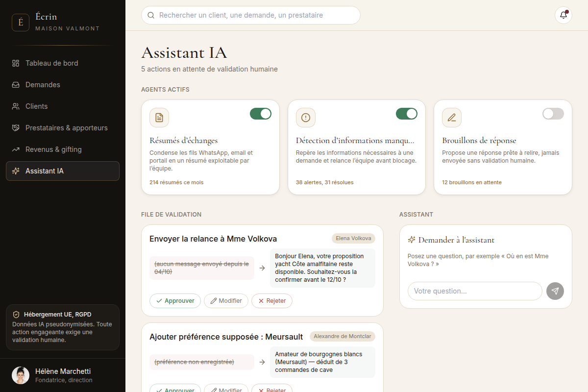Click the Elena Volkova client tag
Image resolution: width=588 pixels, height=392 pixels.
[x=353, y=239]
